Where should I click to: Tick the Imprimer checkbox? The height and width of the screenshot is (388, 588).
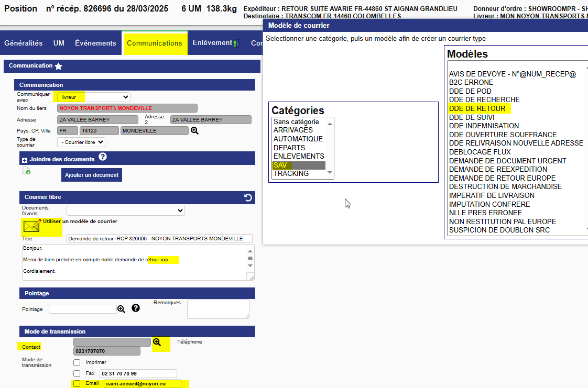click(77, 362)
